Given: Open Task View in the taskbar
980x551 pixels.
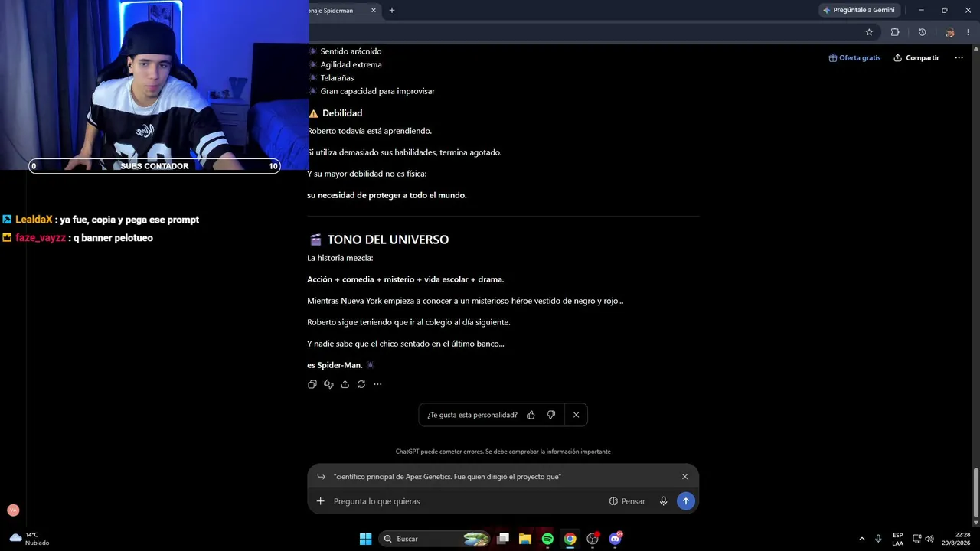Looking at the screenshot, I should pyautogui.click(x=503, y=539).
